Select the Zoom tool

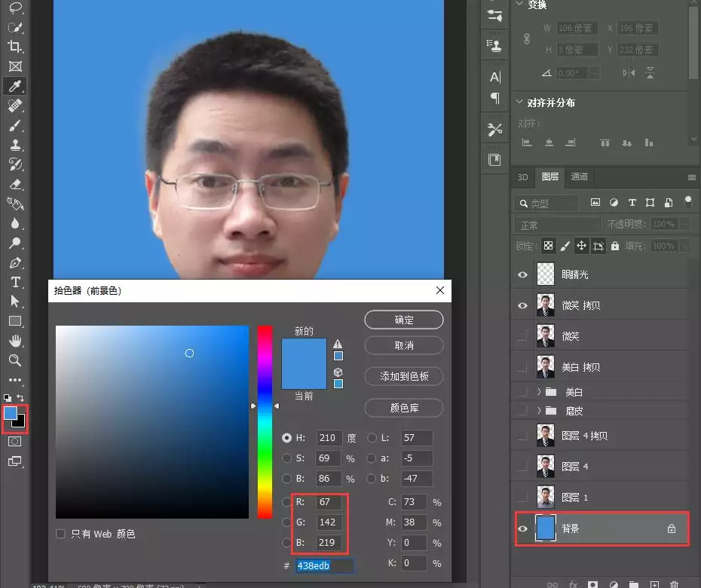pos(15,360)
